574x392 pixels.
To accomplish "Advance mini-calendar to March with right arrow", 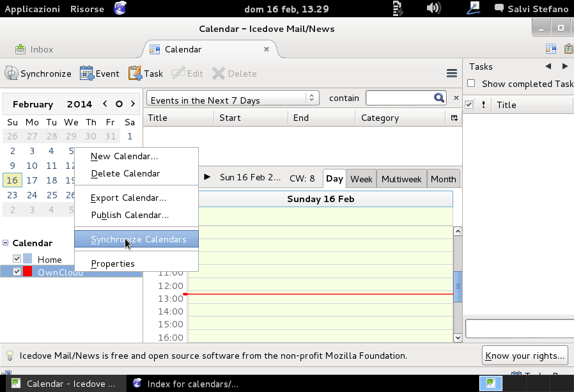I will coord(132,102).
